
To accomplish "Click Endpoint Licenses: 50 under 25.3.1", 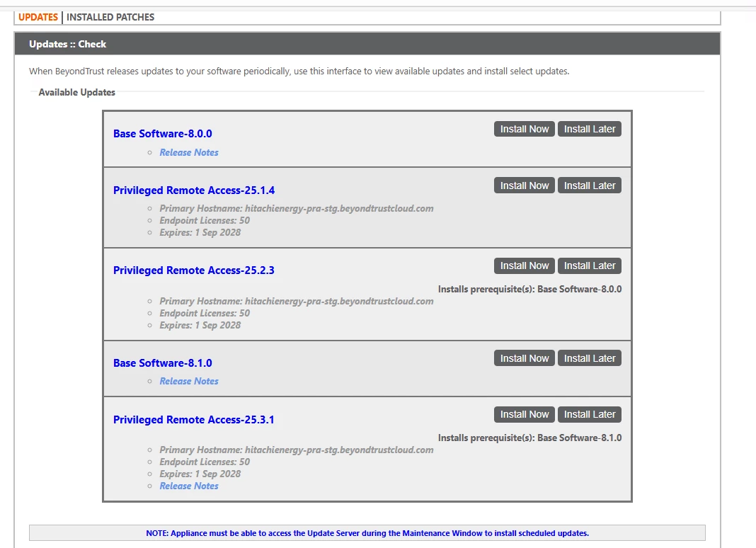I will [205, 462].
